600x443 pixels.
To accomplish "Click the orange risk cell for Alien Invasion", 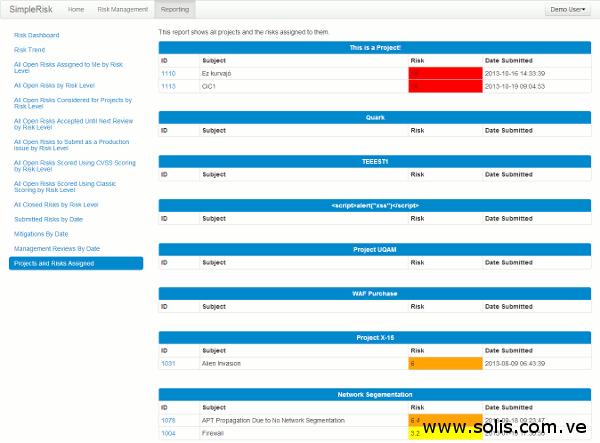I will click(x=445, y=363).
